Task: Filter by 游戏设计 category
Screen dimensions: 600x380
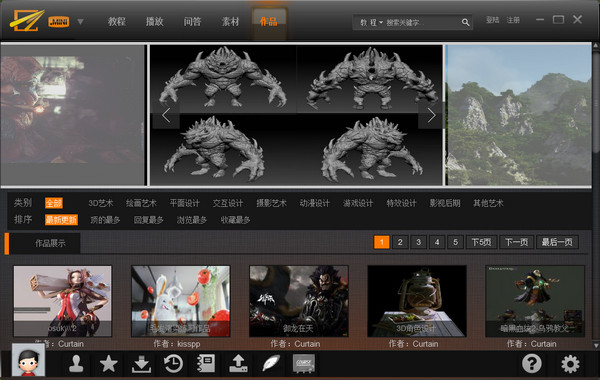Action: 358,203
